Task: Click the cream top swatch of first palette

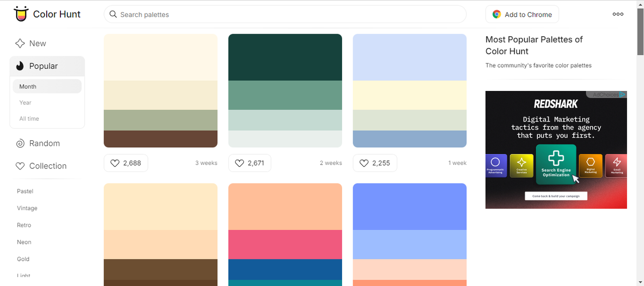Action: pyautogui.click(x=160, y=57)
